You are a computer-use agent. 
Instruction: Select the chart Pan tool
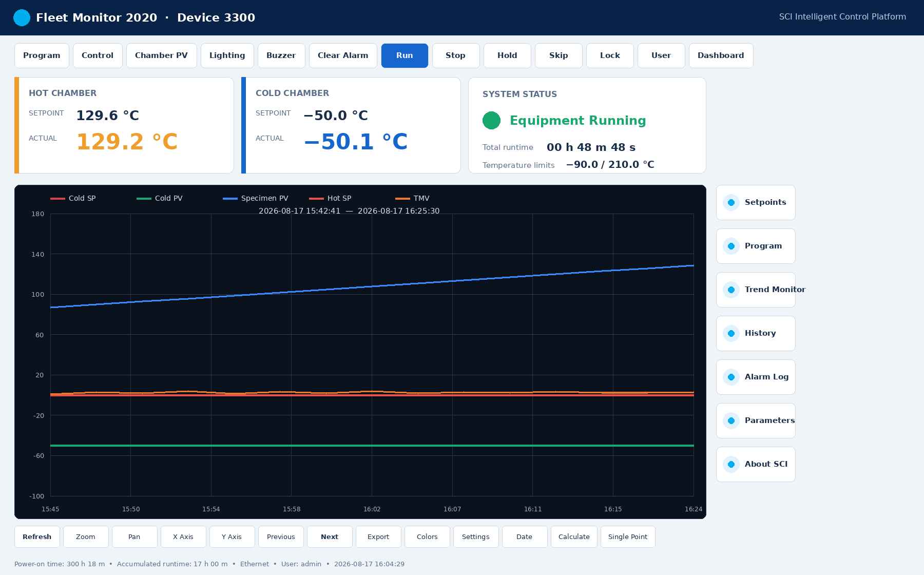pos(134,536)
